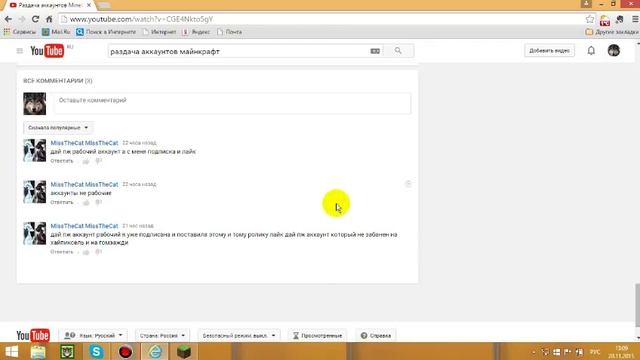Screen dimensions: 640x360
Task: Open the Chrome menu hamburger icon
Action: click(x=635, y=19)
